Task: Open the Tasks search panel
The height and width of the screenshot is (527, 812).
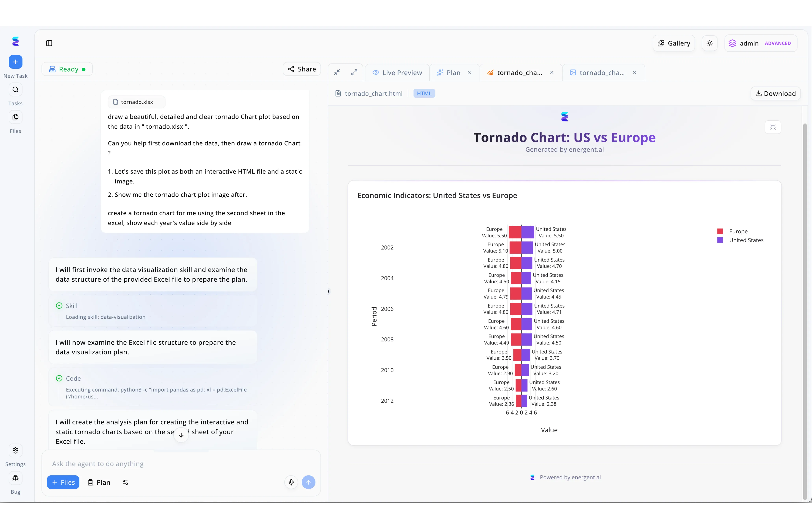Action: [15, 89]
